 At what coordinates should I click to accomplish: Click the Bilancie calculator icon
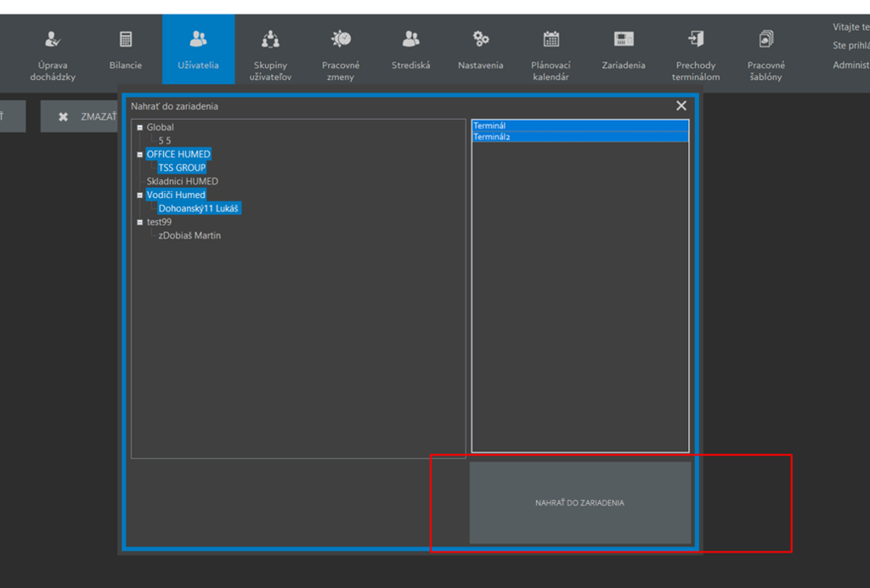[x=126, y=39]
